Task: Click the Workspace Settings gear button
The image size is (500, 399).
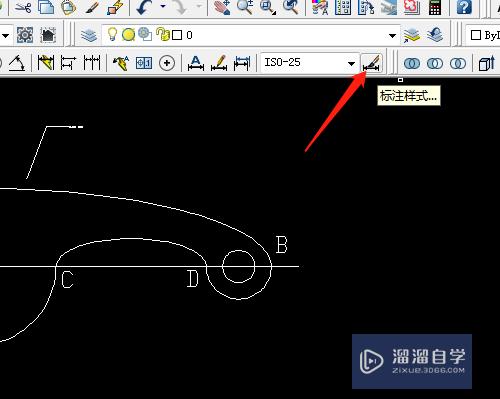Action: click(x=25, y=35)
